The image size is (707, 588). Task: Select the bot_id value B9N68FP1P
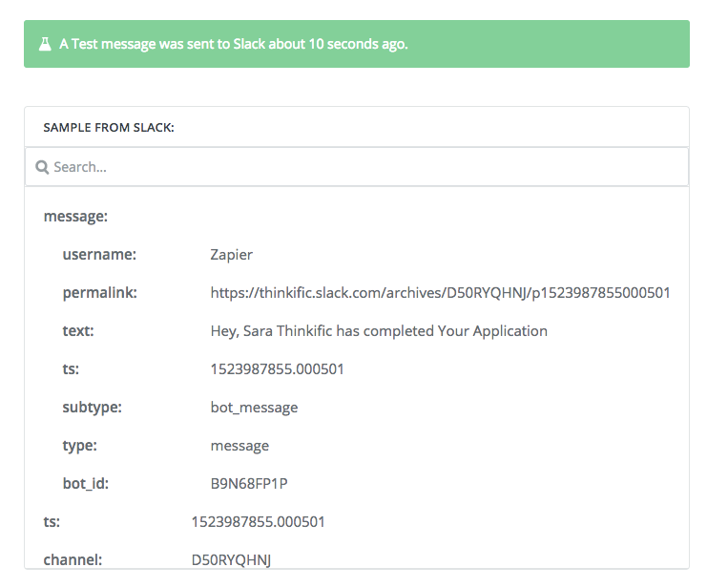249,484
